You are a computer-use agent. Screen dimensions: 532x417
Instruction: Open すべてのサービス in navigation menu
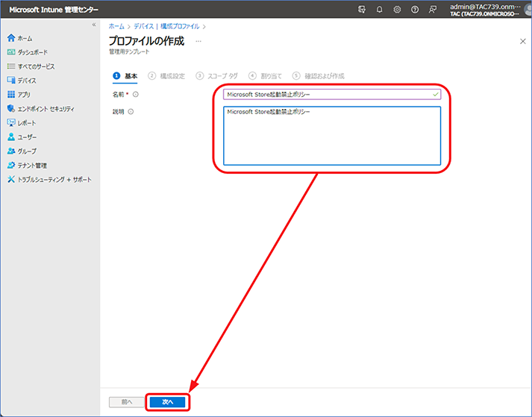click(x=37, y=66)
